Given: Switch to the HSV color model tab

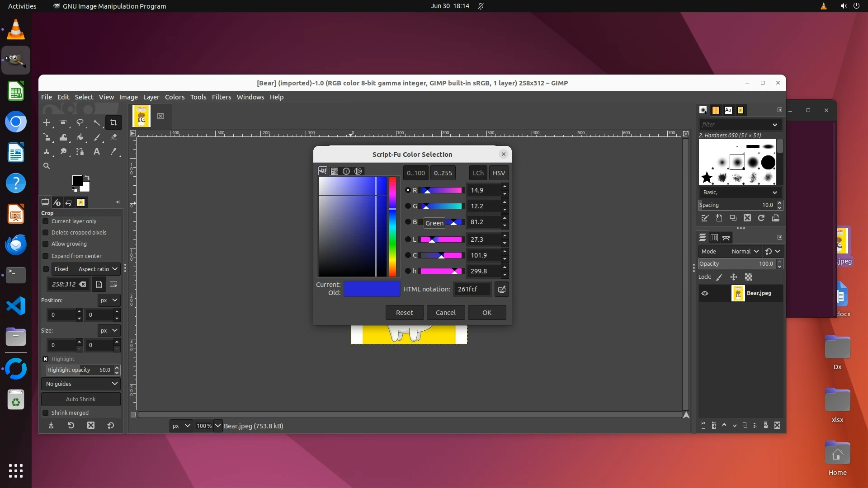Looking at the screenshot, I should pos(499,173).
